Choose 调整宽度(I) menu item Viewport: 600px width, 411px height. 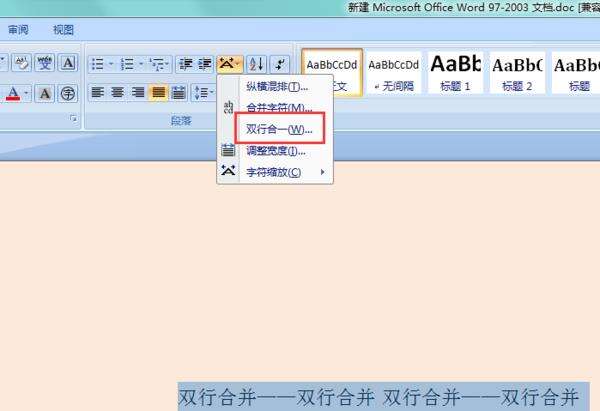(x=275, y=151)
